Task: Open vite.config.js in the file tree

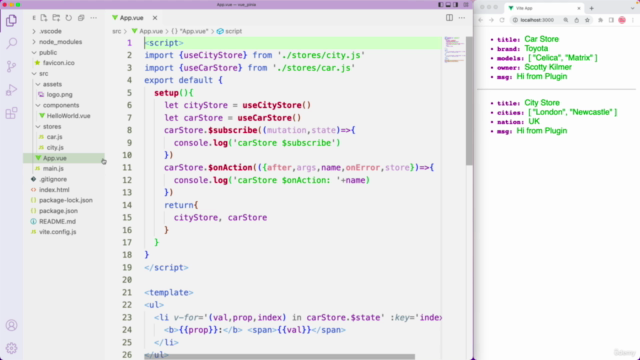Action: [x=58, y=232]
